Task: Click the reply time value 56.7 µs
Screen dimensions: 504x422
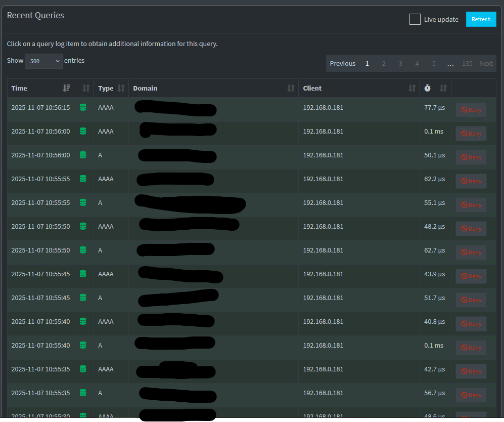Action: tap(435, 393)
